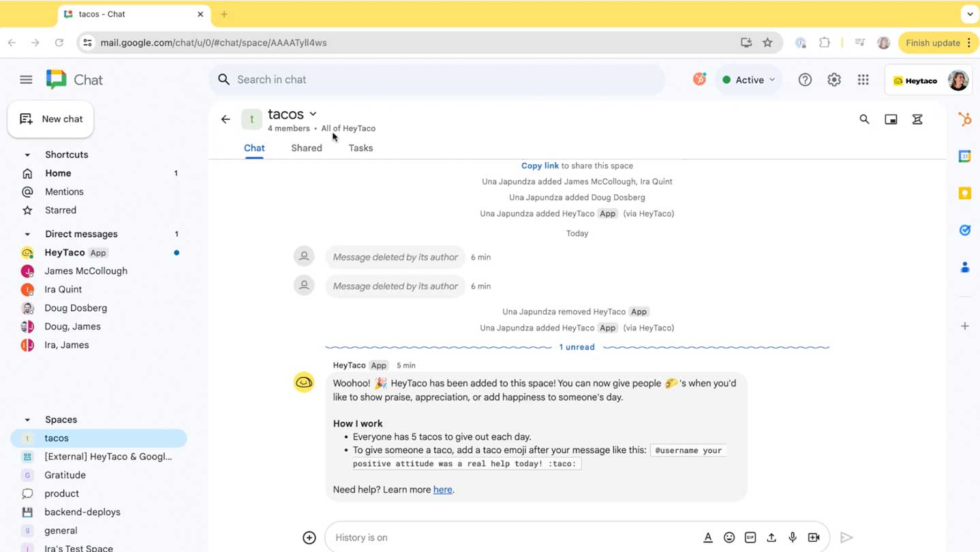Open Chat settings gear
The image size is (980, 552).
pos(834,80)
